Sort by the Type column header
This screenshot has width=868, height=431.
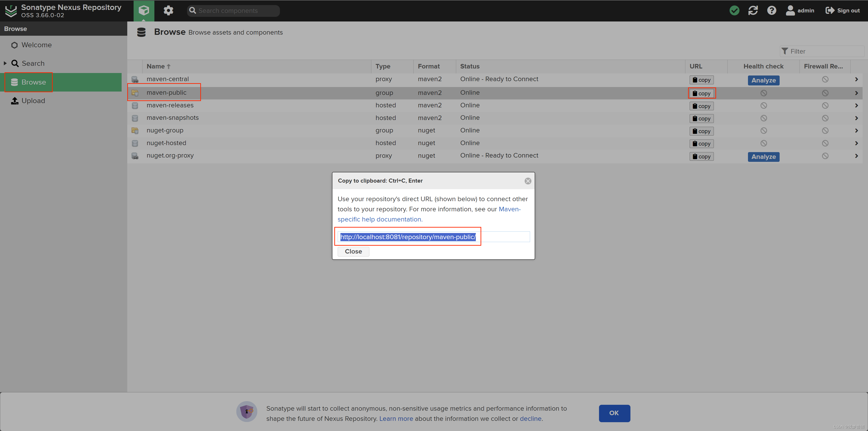point(392,66)
